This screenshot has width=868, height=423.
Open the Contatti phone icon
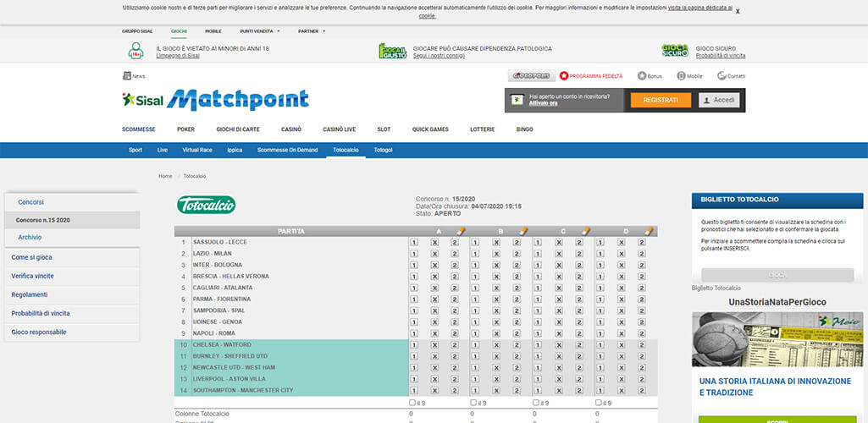pyautogui.click(x=721, y=76)
